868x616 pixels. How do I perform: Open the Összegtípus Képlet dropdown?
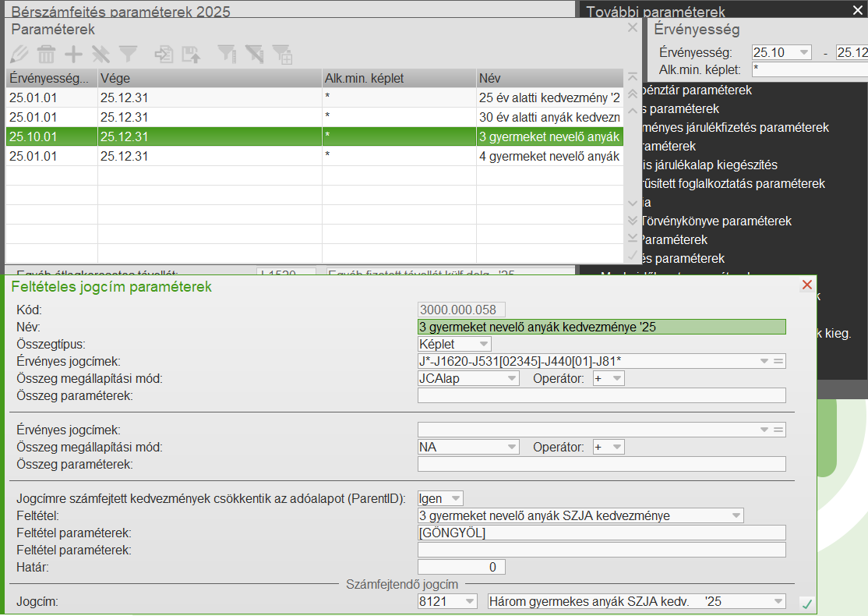484,344
